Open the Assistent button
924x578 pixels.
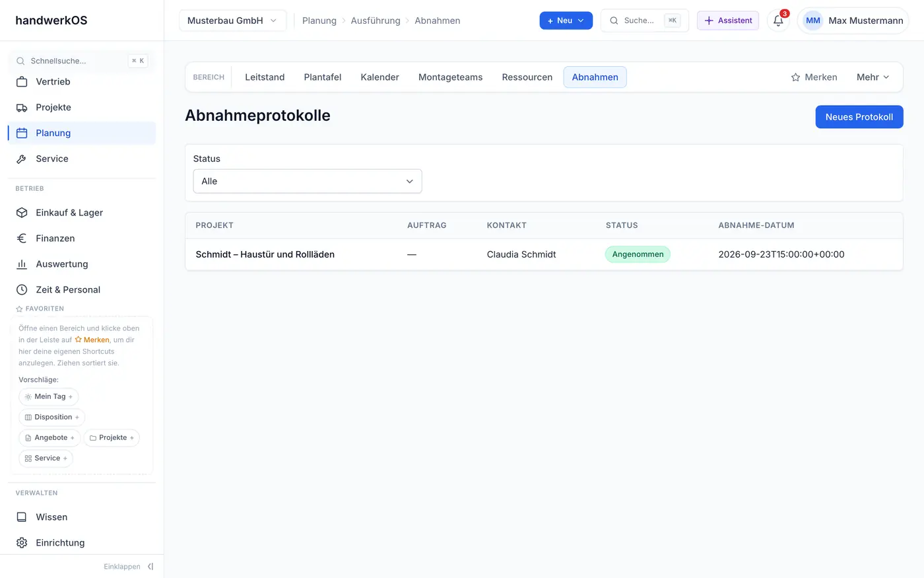click(728, 20)
